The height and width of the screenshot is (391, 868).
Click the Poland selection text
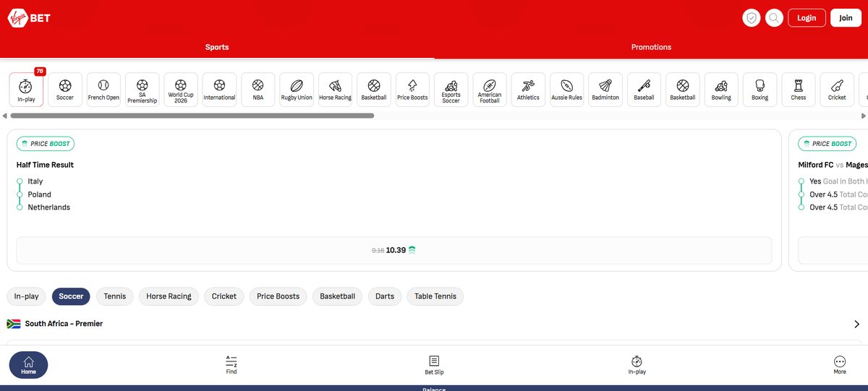click(x=40, y=194)
